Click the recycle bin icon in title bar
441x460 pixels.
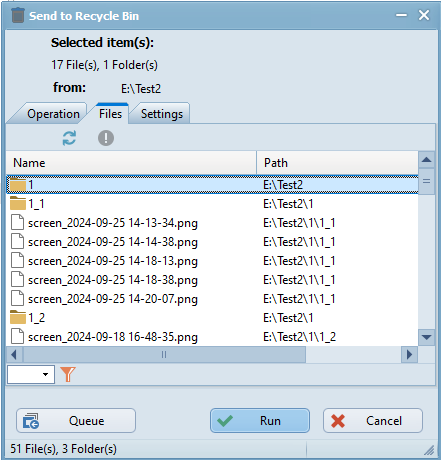click(x=18, y=16)
